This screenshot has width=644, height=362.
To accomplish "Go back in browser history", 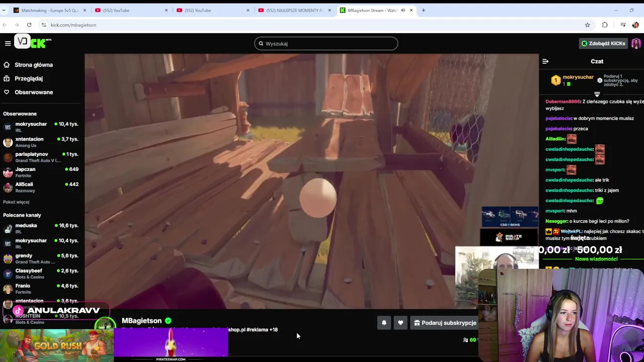I will (x=5, y=25).
